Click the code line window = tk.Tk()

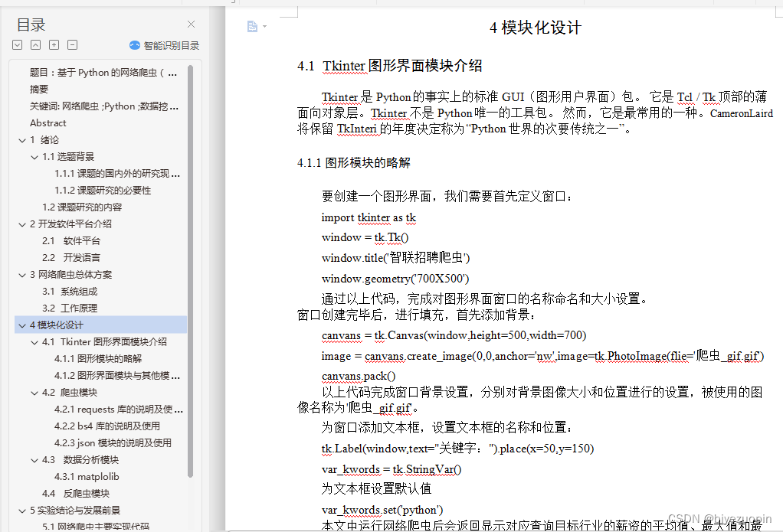pos(365,237)
